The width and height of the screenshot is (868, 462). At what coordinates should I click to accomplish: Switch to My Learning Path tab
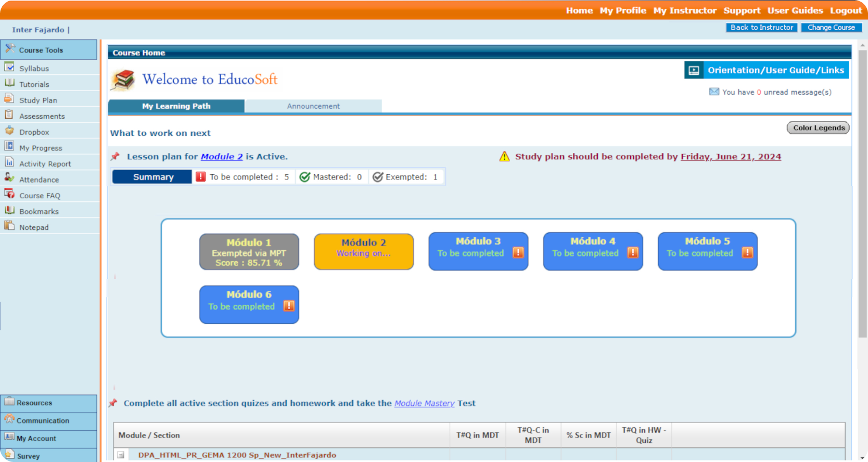pyautogui.click(x=176, y=106)
